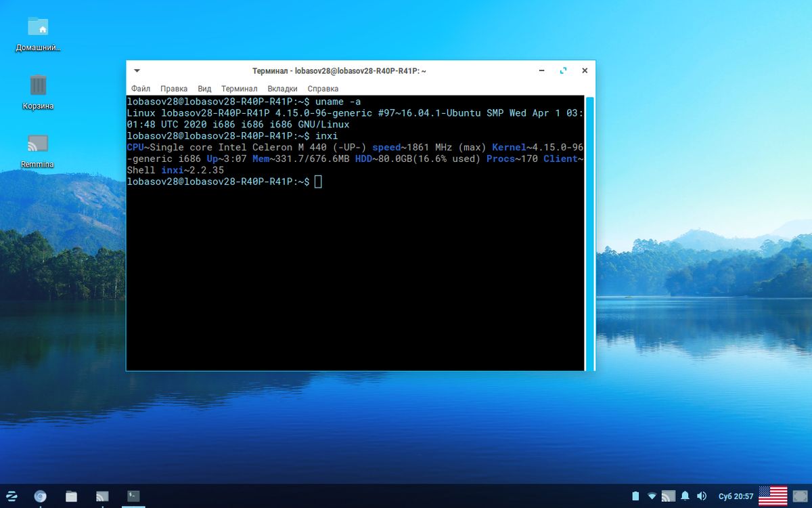Open the Корзина trash desktop icon

tap(38, 91)
